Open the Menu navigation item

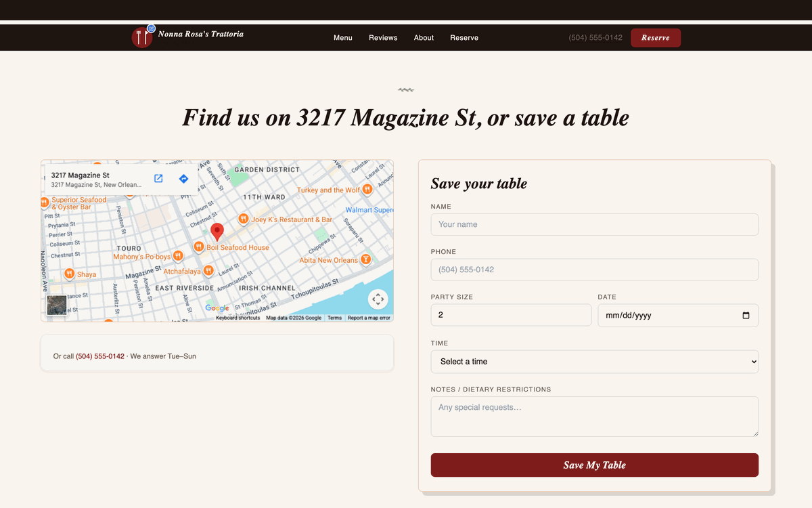(343, 38)
